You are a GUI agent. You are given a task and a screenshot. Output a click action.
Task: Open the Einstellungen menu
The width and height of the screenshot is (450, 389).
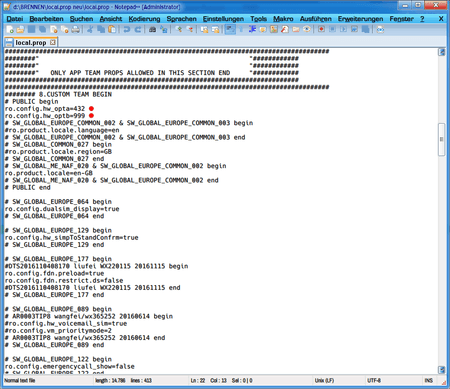(x=223, y=19)
